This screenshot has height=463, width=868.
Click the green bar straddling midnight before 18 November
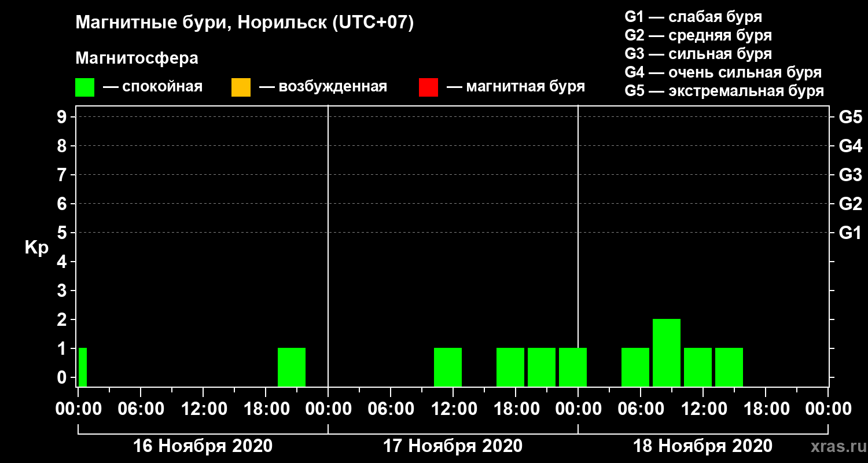click(573, 367)
